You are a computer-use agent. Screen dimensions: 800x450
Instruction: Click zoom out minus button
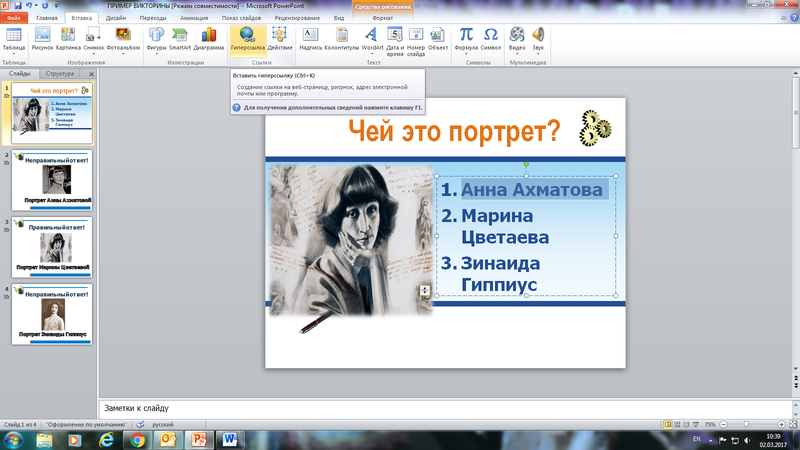(x=723, y=424)
